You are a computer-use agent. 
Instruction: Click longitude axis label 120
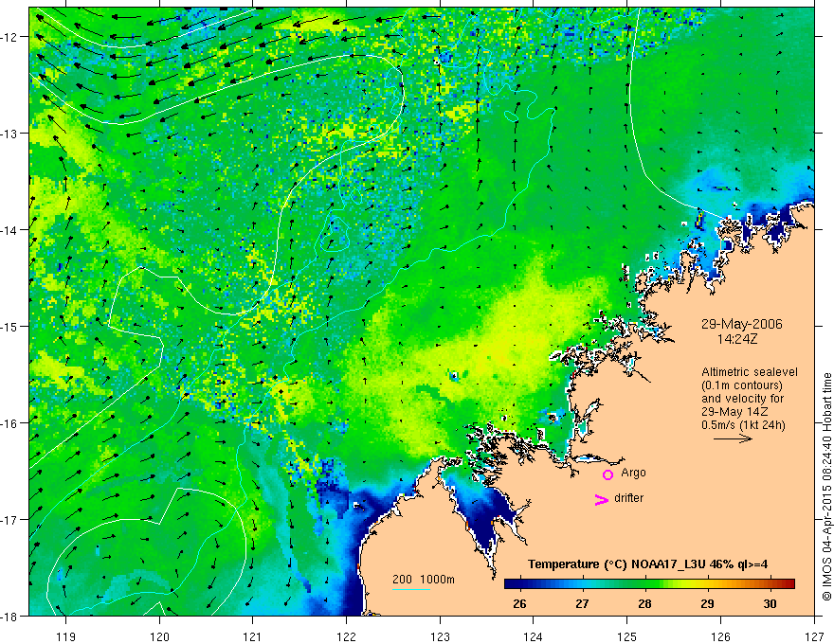(x=159, y=636)
